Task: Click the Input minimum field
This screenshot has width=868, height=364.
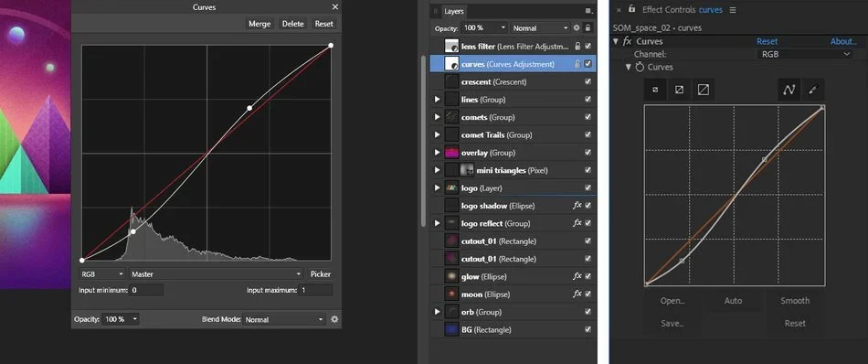Action: click(x=147, y=290)
